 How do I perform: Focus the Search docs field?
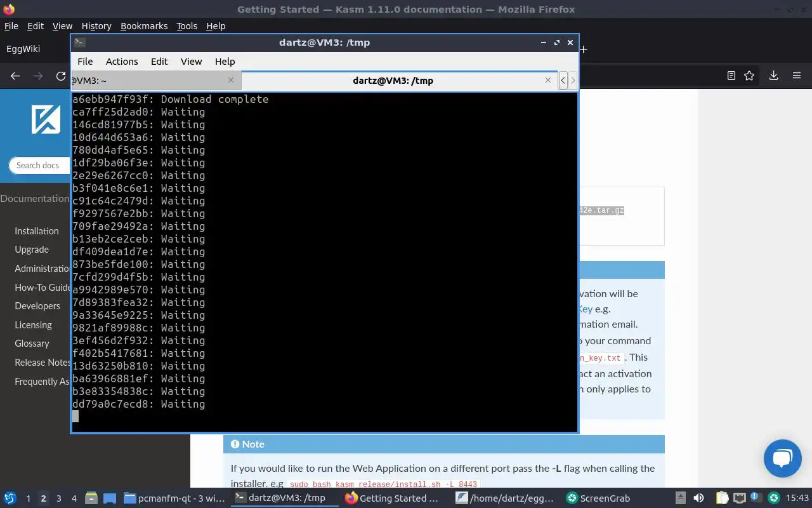click(39, 165)
